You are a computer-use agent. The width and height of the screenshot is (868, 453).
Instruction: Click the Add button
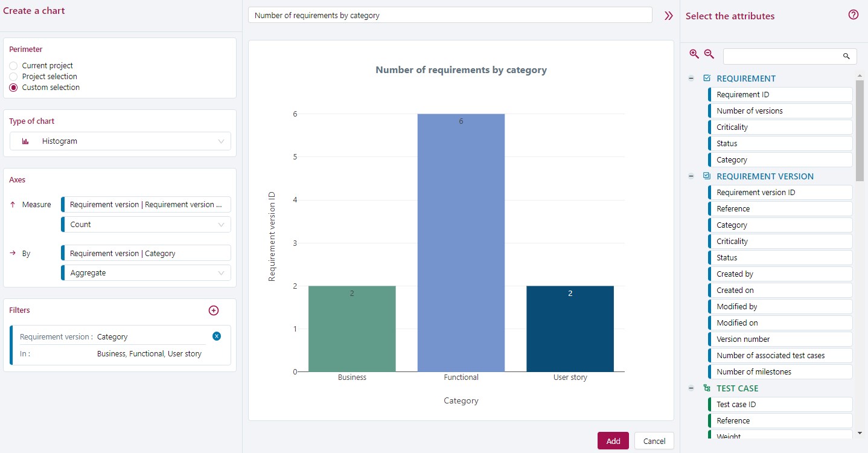click(613, 440)
